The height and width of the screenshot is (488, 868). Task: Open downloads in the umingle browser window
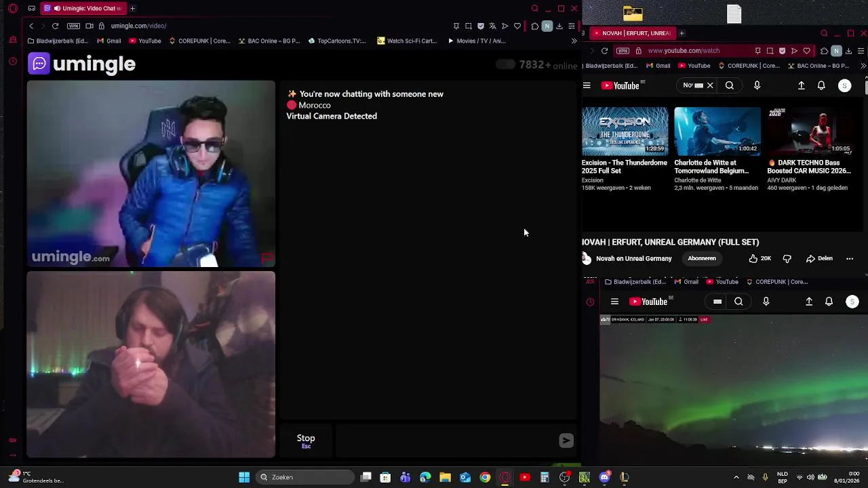click(x=559, y=26)
